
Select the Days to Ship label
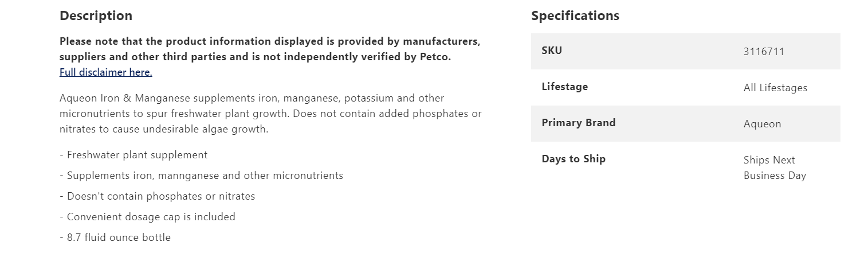pos(573,159)
